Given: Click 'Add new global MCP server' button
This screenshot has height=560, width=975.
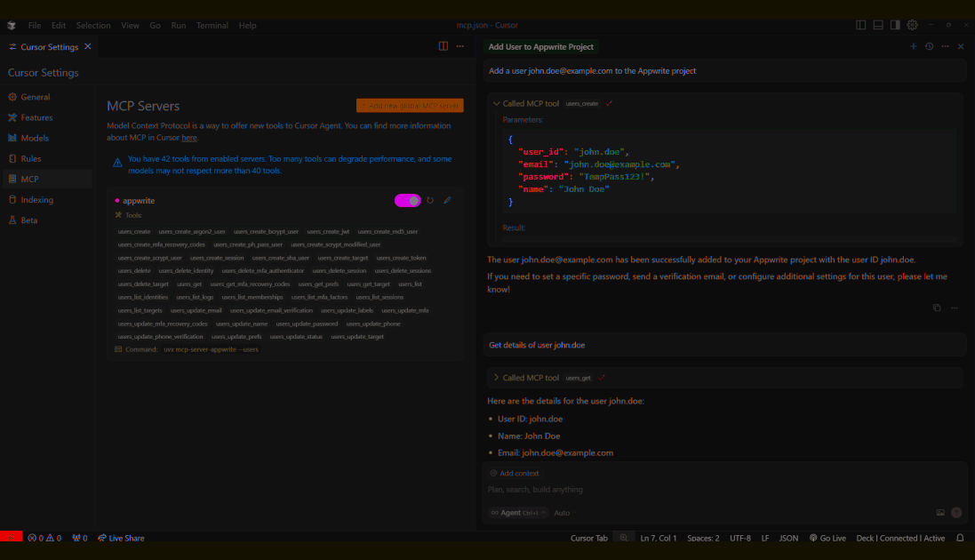Looking at the screenshot, I should click(x=411, y=105).
